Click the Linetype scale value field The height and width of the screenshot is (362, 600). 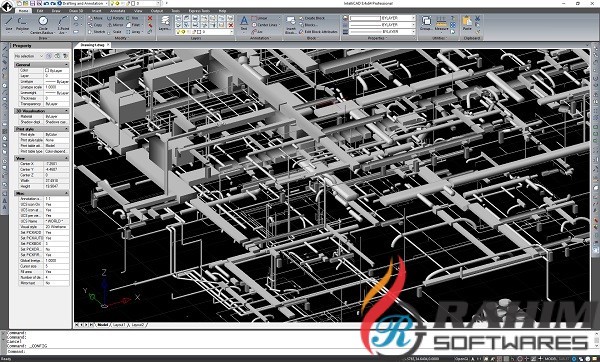pos(57,87)
